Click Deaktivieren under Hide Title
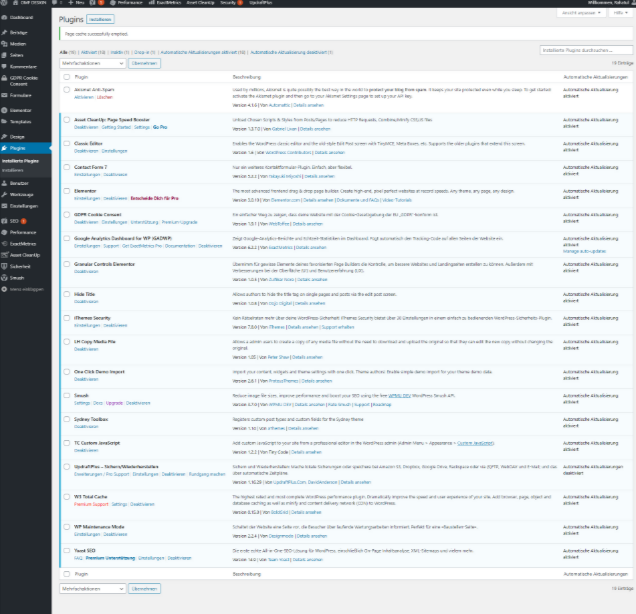 86,302
